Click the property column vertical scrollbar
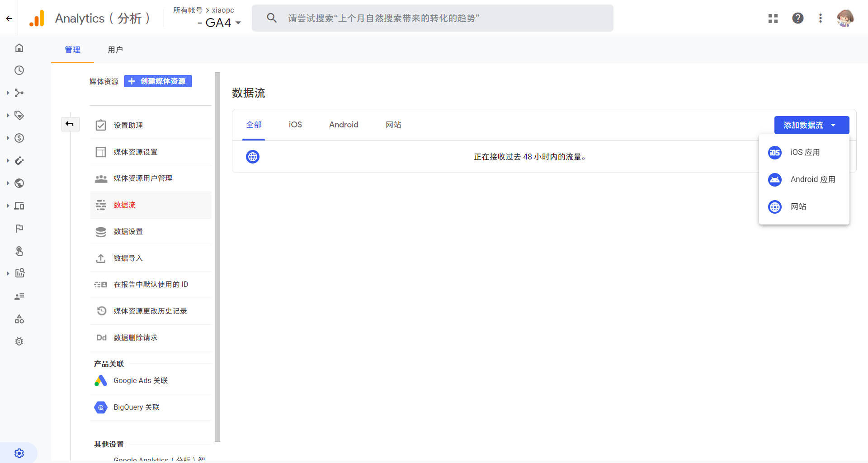 (x=217, y=257)
